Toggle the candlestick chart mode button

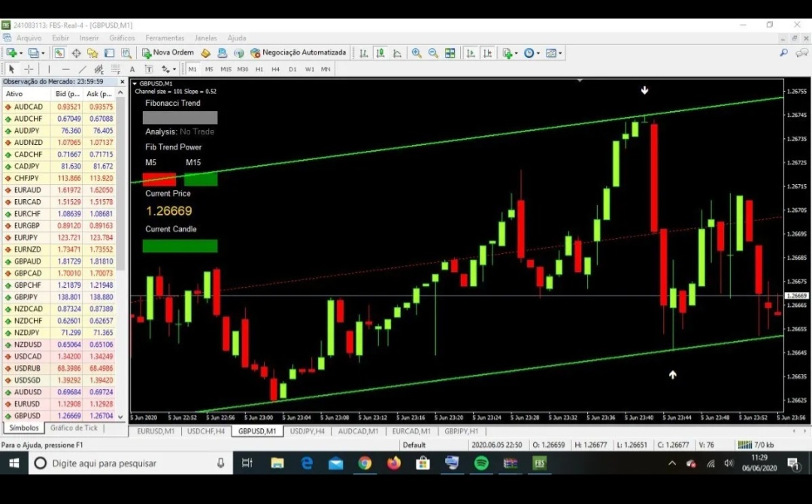click(x=380, y=53)
